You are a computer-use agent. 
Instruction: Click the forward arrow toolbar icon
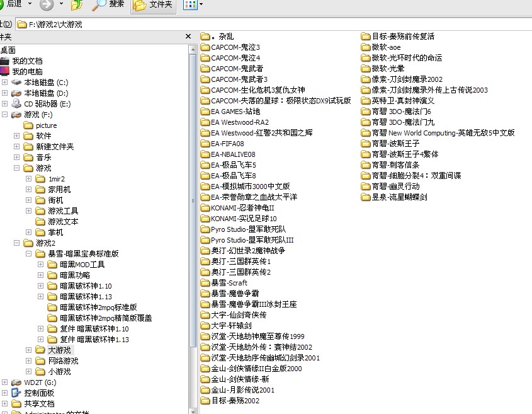click(47, 5)
